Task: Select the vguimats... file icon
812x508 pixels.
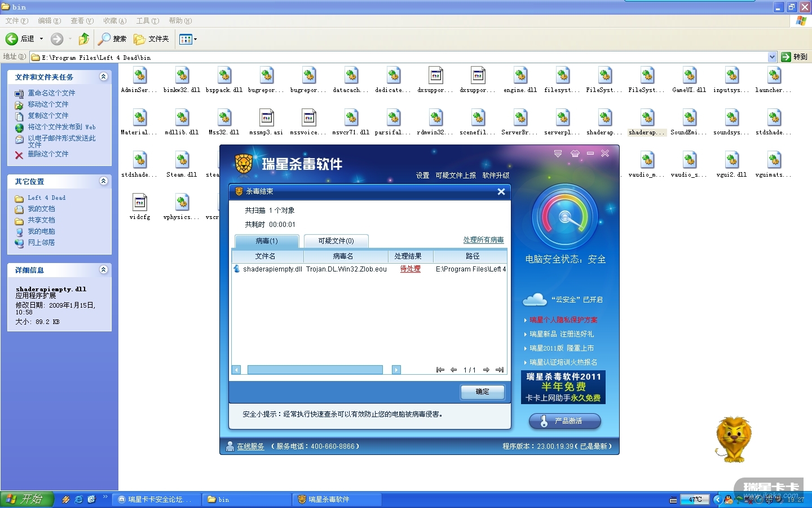Action: 774,160
